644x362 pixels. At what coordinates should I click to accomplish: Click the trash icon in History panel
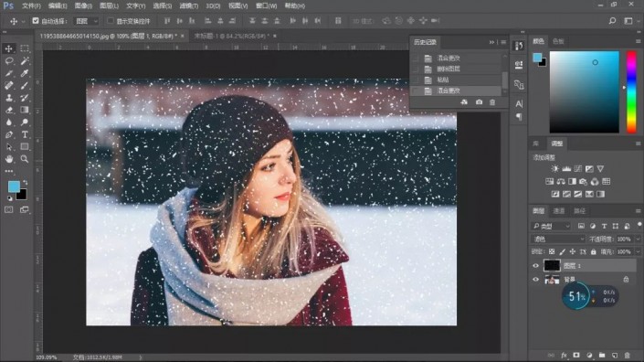[492, 101]
